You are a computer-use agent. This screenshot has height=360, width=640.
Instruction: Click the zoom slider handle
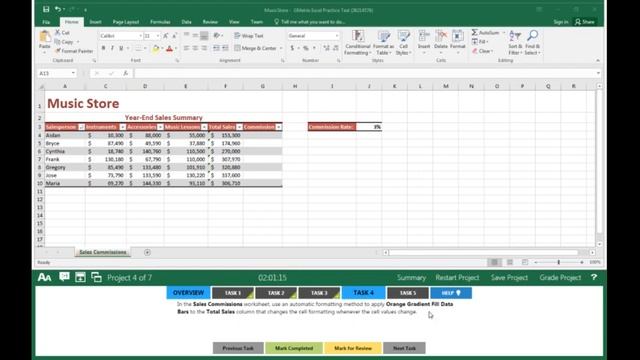click(x=559, y=262)
